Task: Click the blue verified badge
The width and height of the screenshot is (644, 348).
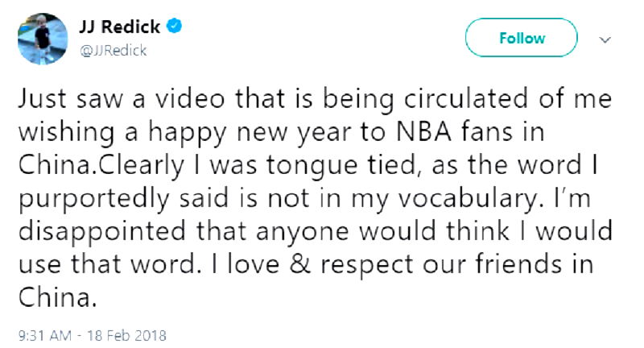Action: tap(174, 26)
